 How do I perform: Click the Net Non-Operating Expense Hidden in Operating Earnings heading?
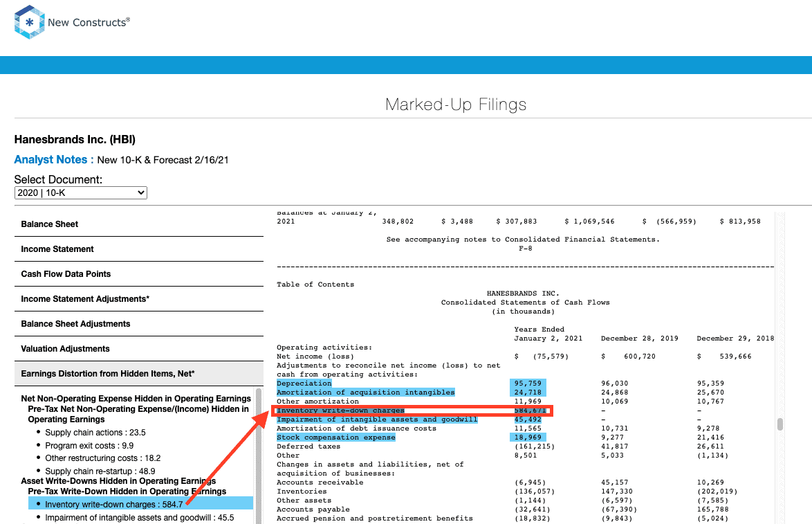coord(136,398)
